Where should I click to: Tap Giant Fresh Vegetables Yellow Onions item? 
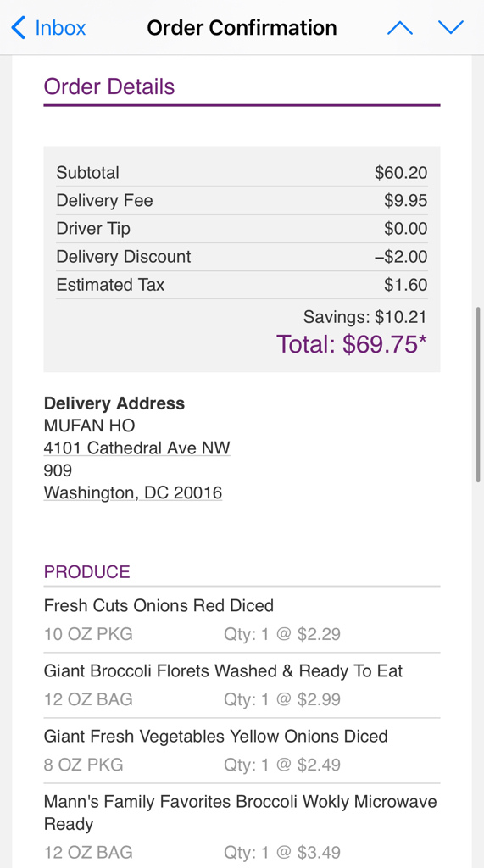point(242,751)
